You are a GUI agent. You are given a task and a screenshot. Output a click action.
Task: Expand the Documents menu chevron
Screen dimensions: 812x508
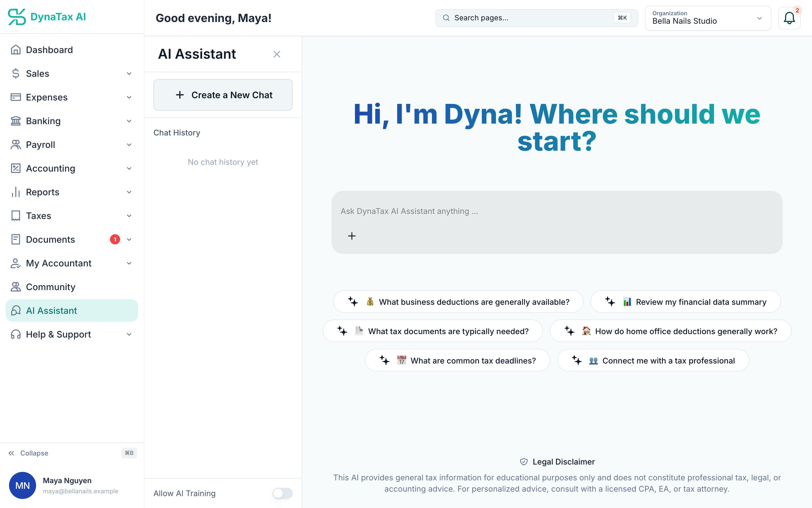pyautogui.click(x=129, y=240)
